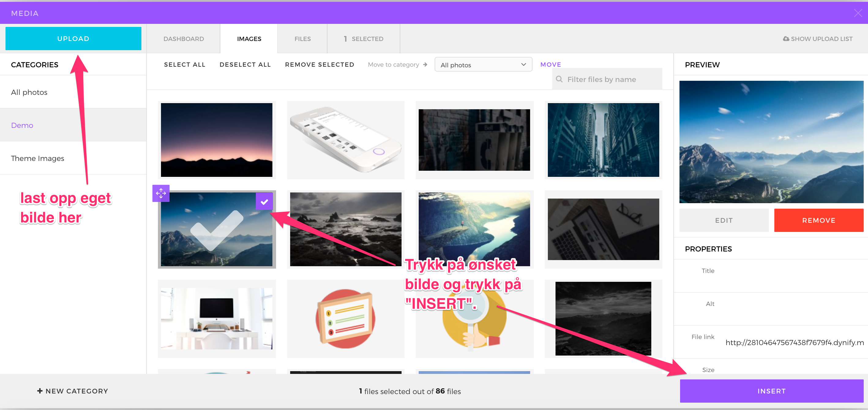
Task: Switch to the Images tab
Action: [x=249, y=39]
